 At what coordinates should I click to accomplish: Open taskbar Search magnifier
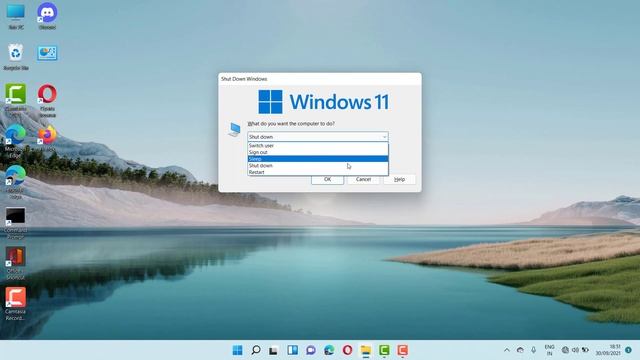point(256,350)
